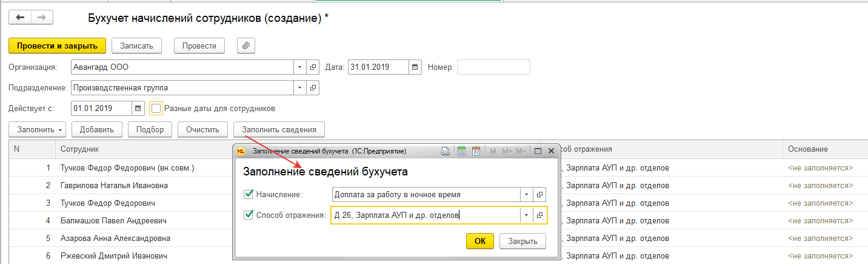
Task: Expand the Организация dropdown list
Action: 301,67
